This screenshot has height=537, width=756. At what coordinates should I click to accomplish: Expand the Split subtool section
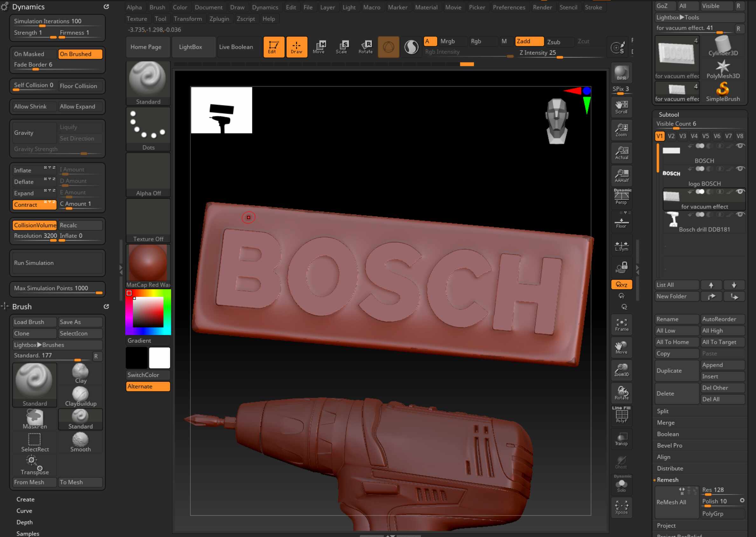coord(663,411)
